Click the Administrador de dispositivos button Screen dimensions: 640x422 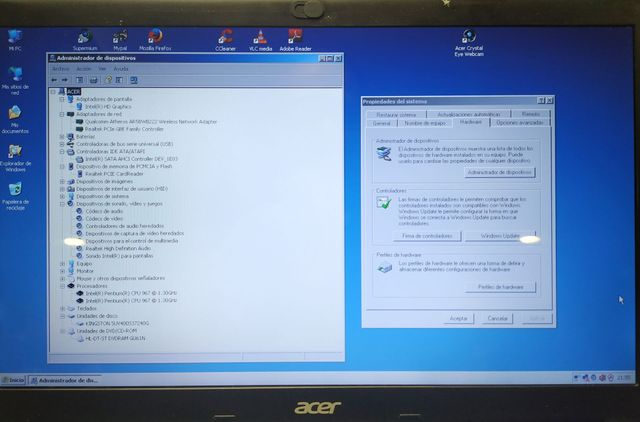pyautogui.click(x=500, y=172)
